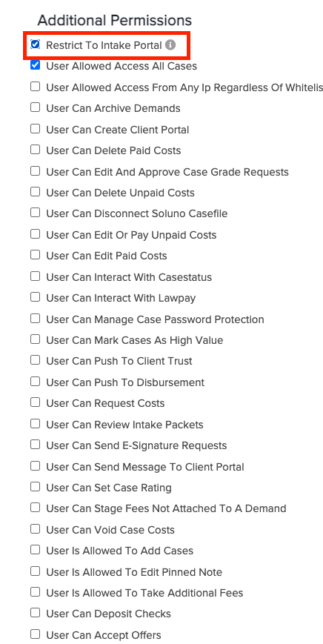
Task: Enable User Can Edit Paid Costs
Action: click(36, 255)
